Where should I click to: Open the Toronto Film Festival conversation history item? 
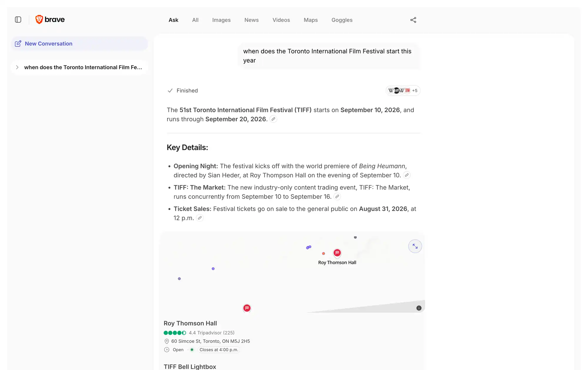point(79,67)
